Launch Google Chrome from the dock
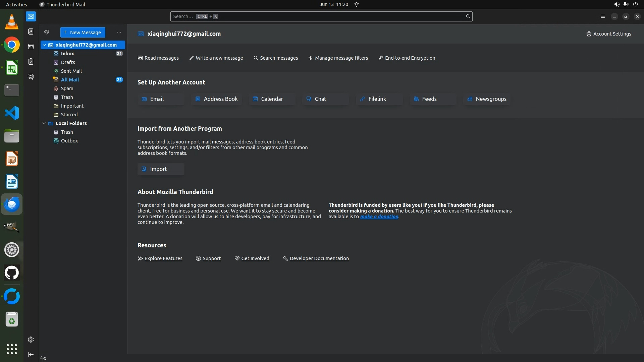 12,45
